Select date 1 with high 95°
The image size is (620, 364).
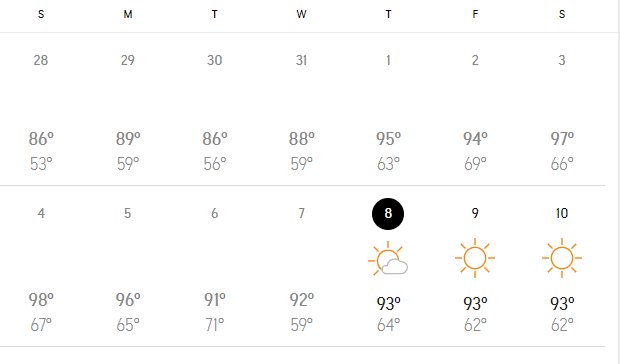click(x=388, y=109)
